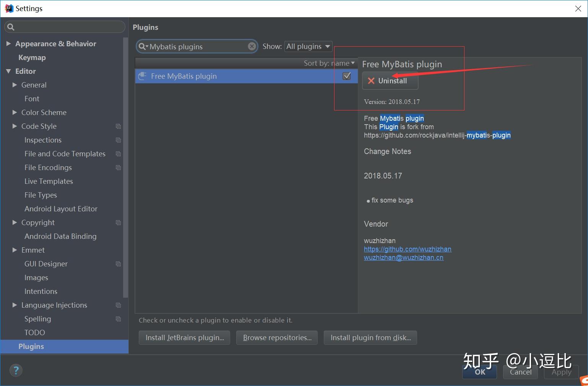
Task: Click the Version: 2018.05.17 text
Action: coord(392,102)
